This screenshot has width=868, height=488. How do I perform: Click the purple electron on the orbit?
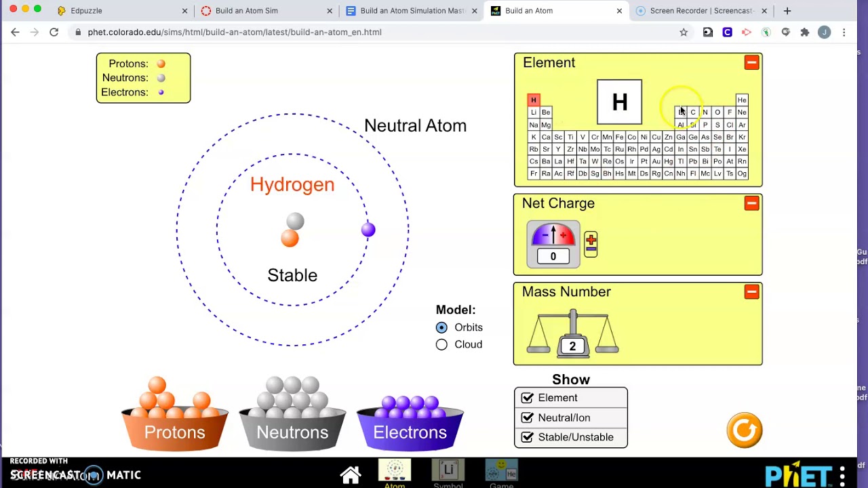368,230
